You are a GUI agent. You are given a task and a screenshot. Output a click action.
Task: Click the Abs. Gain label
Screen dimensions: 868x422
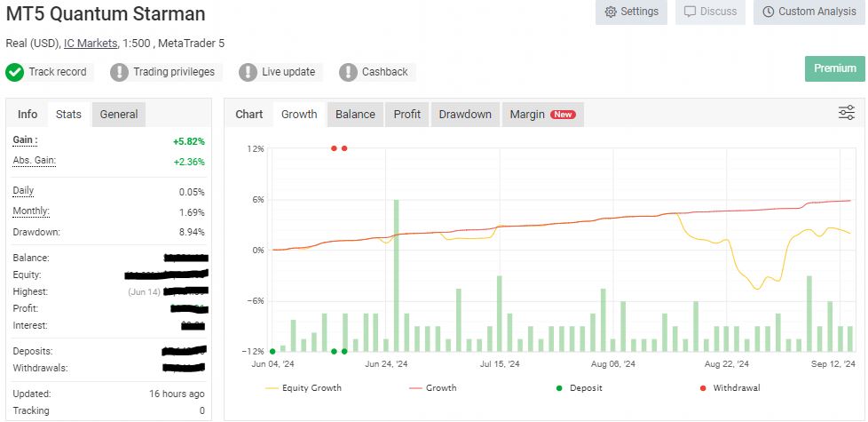(35, 161)
